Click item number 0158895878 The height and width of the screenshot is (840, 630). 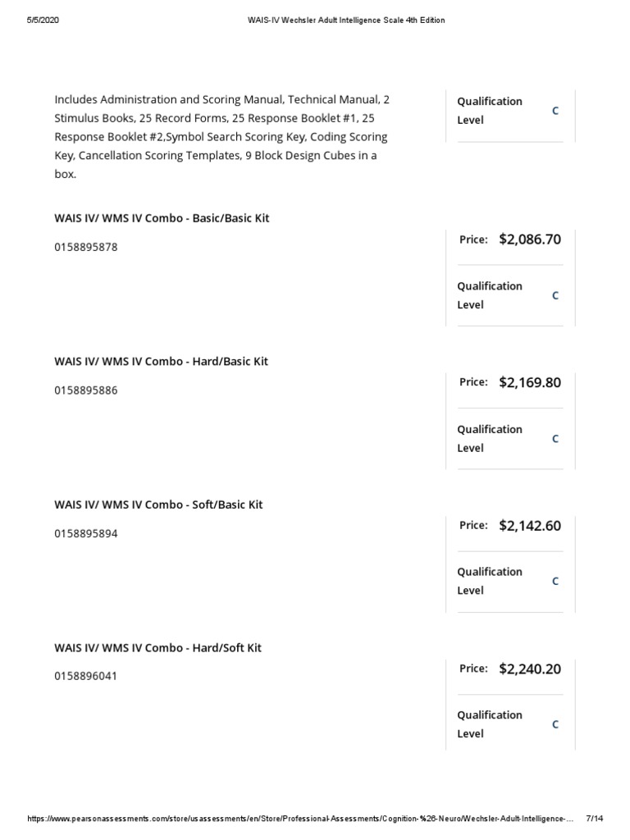click(x=86, y=247)
